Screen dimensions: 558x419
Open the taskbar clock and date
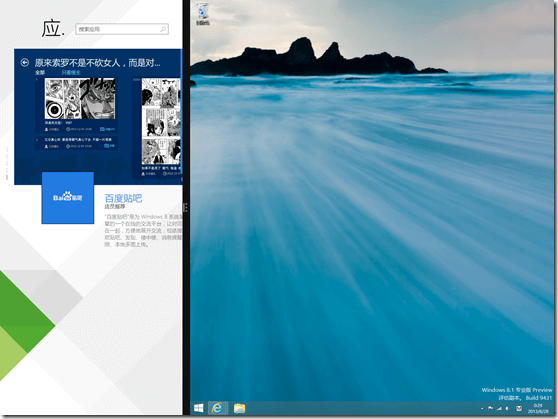[x=538, y=408]
